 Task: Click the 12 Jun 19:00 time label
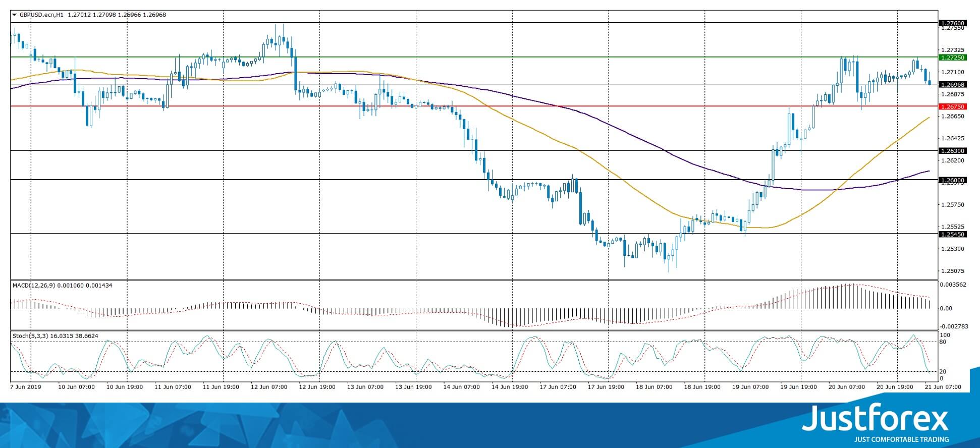tap(317, 387)
